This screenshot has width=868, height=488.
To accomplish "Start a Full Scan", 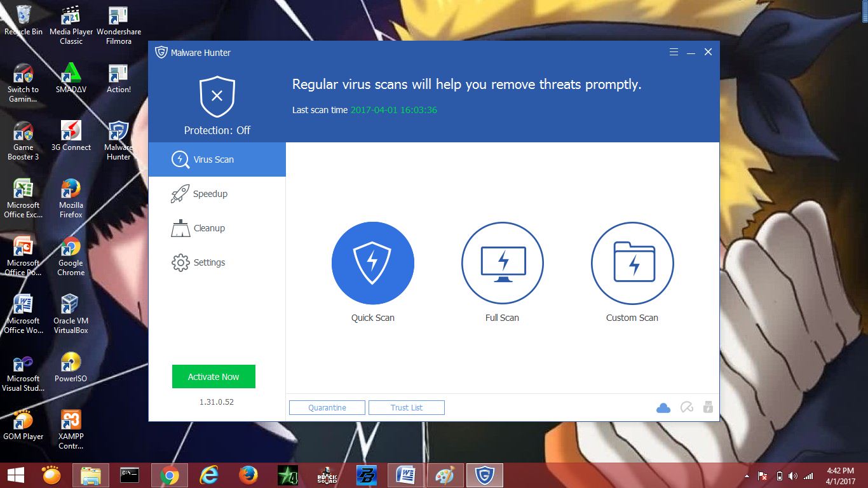I will [502, 262].
